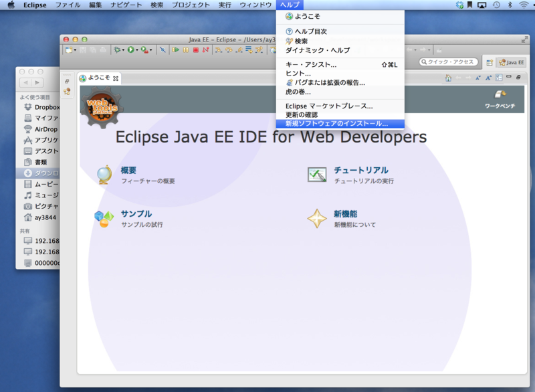Toggle Skip All Breakpoints in toolbar
535x392 pixels.
pyautogui.click(x=163, y=50)
